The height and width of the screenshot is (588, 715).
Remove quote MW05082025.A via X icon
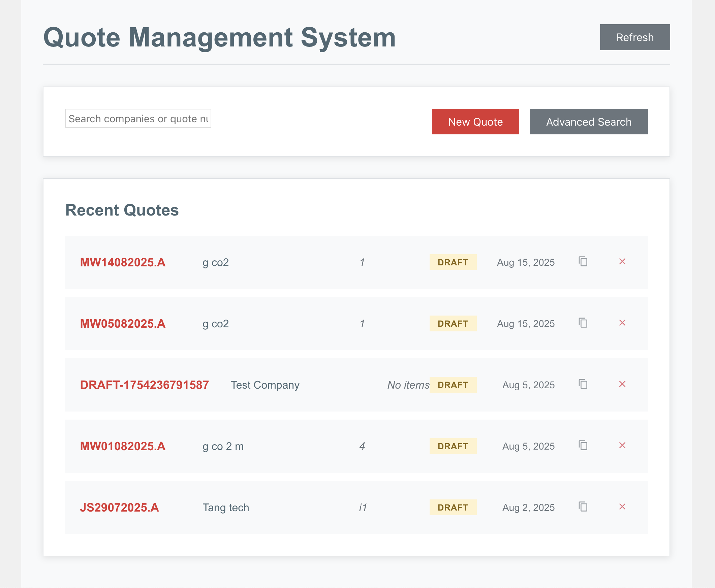click(x=622, y=323)
